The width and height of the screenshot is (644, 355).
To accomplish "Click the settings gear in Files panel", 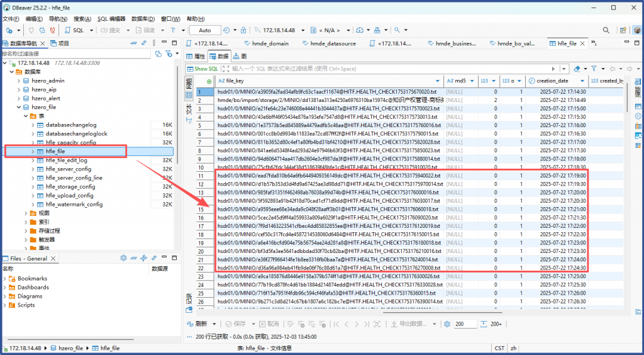I will (123, 258).
